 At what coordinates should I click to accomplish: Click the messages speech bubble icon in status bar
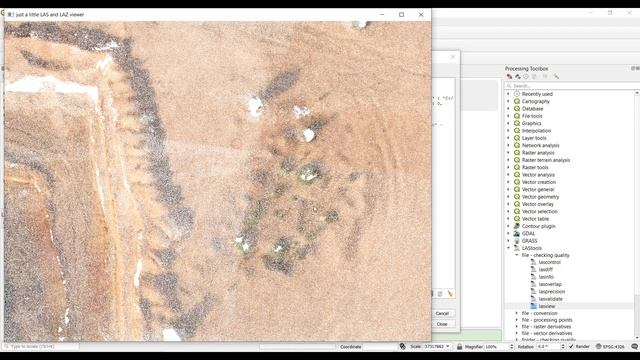click(x=634, y=347)
